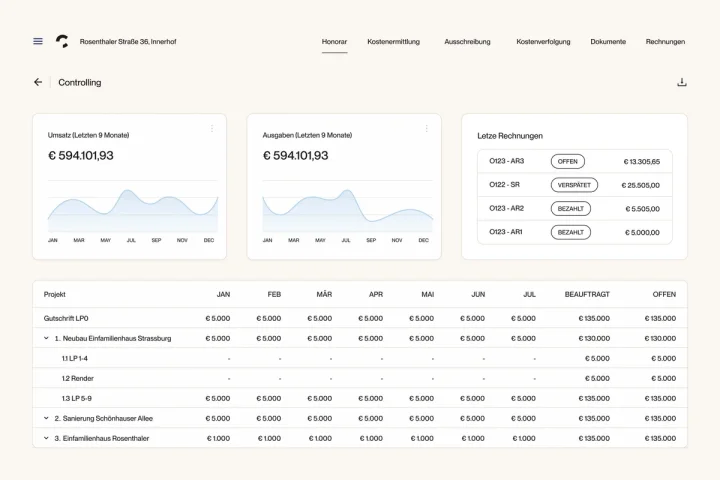Open the Ausgaben card three-dot menu

pyautogui.click(x=427, y=129)
